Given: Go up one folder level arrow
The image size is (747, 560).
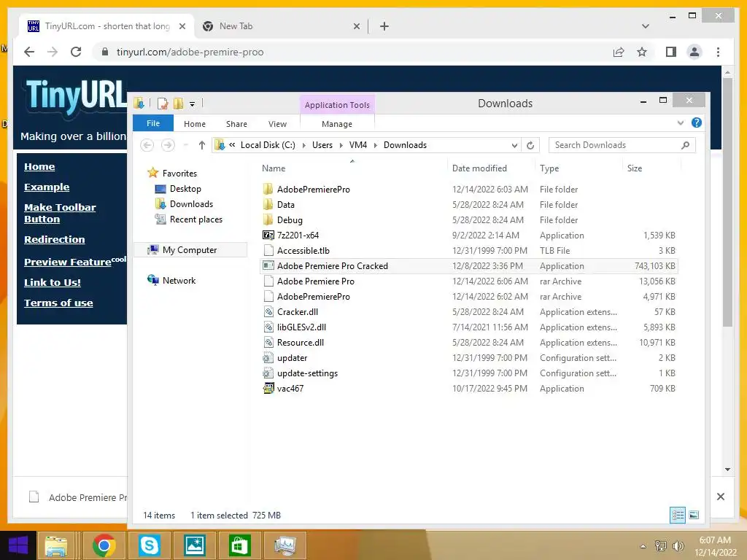Looking at the screenshot, I should click(202, 145).
